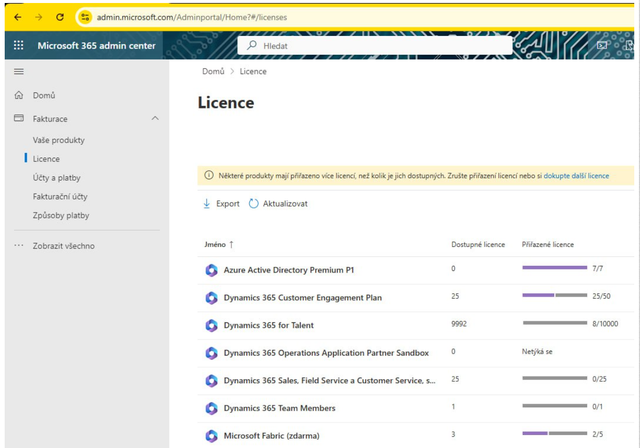Viewport: 640px width, 448px height.
Task: Click the info icon in yellow banner
Action: pos(209,175)
